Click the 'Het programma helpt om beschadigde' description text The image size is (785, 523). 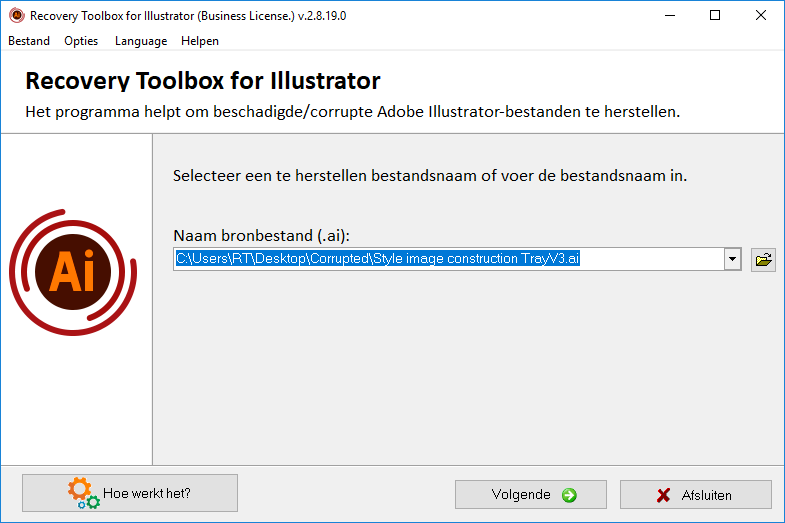(352, 112)
